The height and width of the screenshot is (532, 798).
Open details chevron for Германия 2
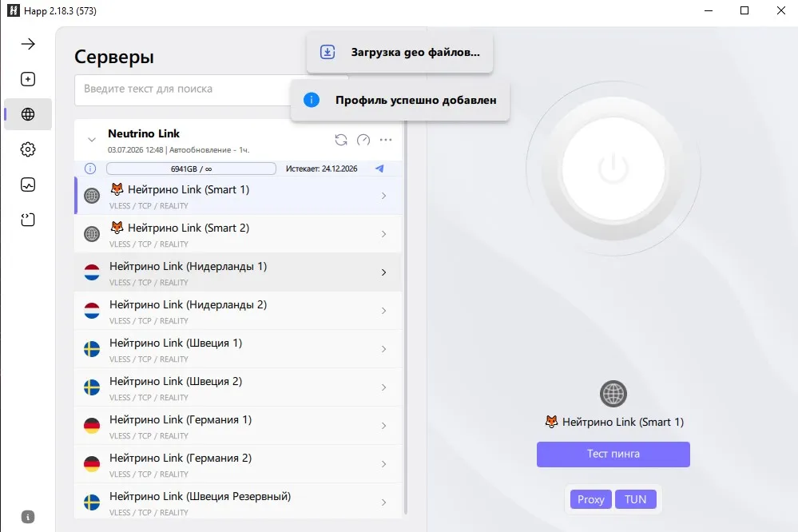pos(383,464)
